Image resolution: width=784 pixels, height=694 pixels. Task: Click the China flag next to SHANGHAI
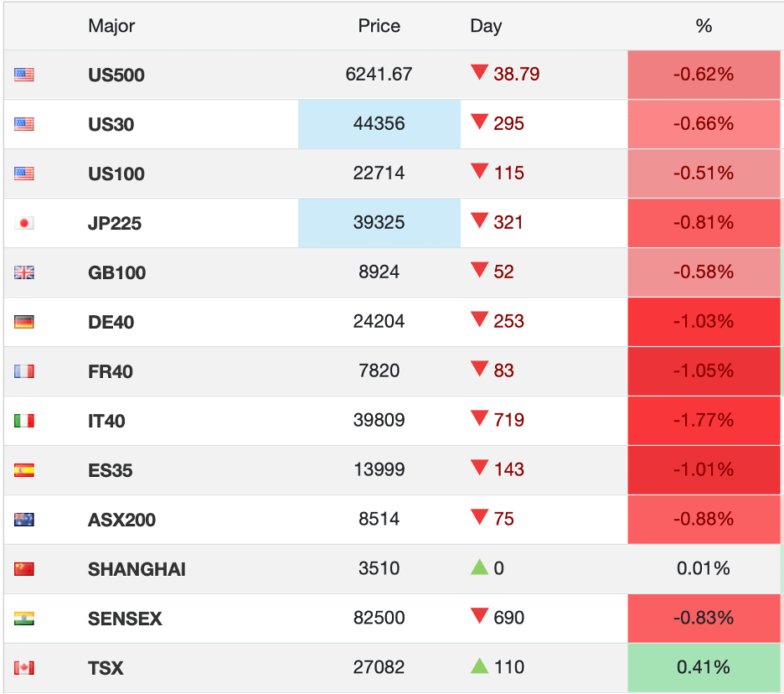[x=24, y=569]
